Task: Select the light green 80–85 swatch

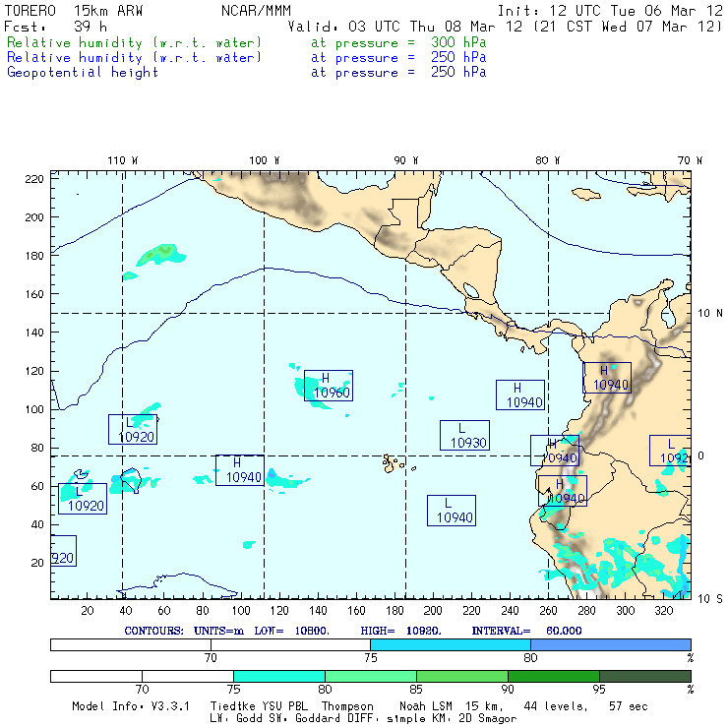Action: (x=371, y=676)
